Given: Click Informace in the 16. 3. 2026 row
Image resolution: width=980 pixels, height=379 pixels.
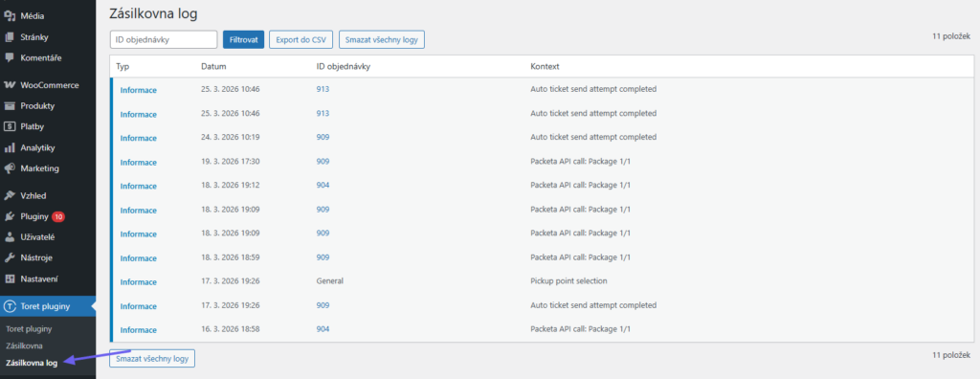Looking at the screenshot, I should [x=139, y=330].
